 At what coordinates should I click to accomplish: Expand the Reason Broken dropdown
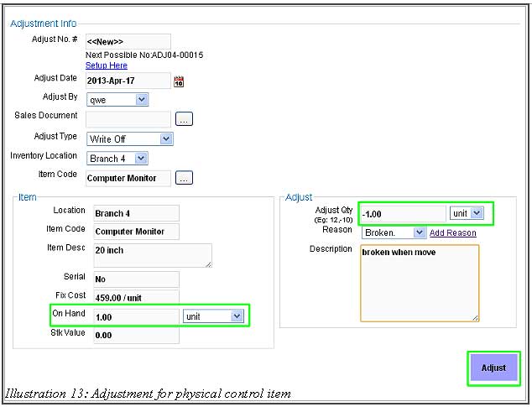394,232
